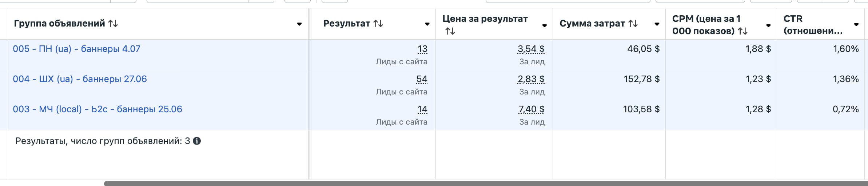Click the 54 leads result value
This screenshot has width=868, height=186.
pos(422,79)
